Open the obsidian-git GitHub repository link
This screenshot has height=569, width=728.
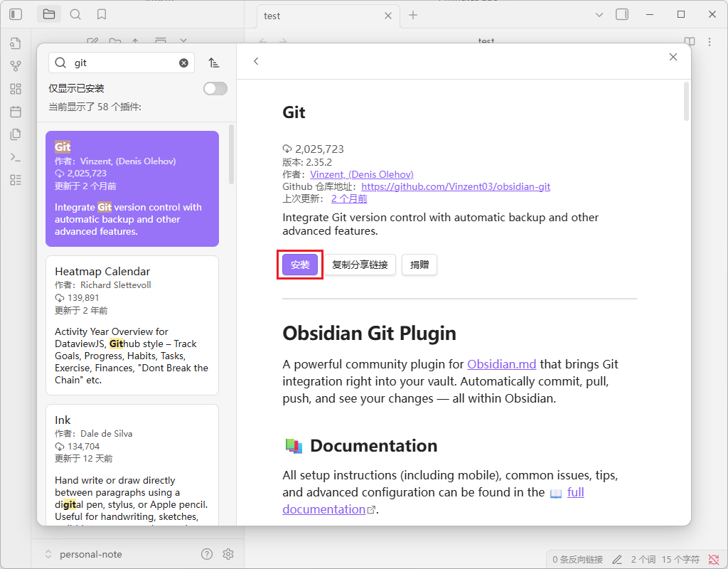click(456, 186)
